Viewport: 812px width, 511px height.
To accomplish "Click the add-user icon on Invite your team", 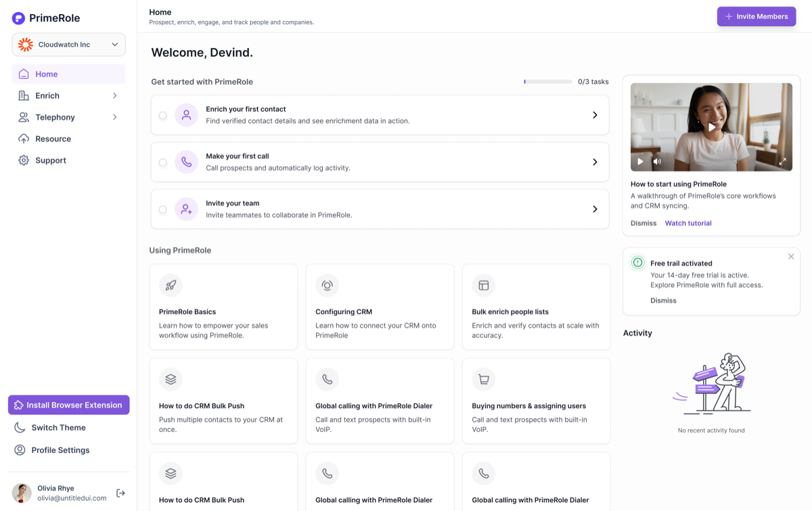I will [186, 209].
